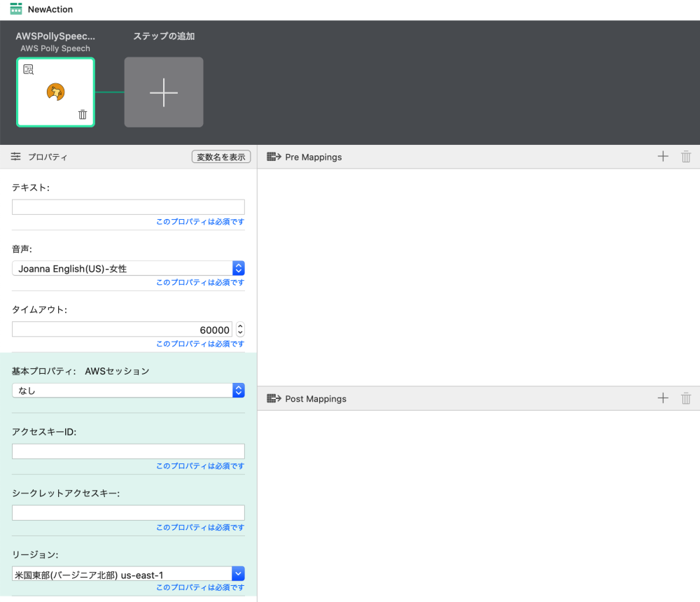
Task: Click the properties filter sliders icon
Action: pyautogui.click(x=15, y=156)
